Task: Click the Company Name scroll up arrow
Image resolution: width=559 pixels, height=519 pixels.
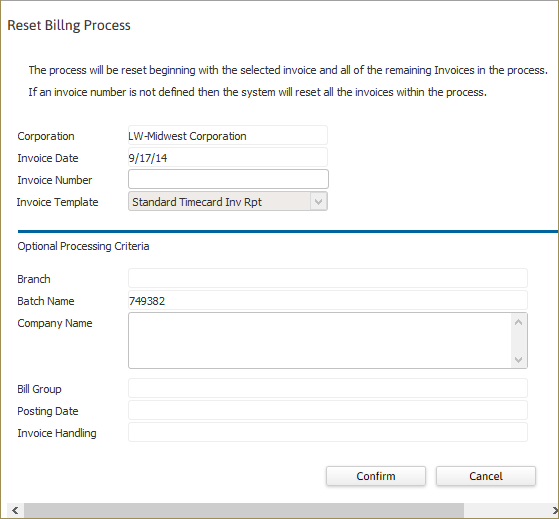Action: click(x=519, y=322)
